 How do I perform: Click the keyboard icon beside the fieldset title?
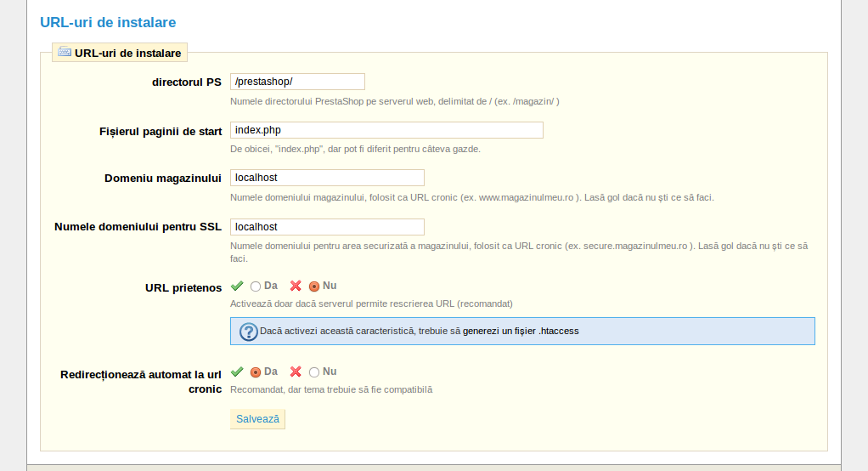pos(65,52)
